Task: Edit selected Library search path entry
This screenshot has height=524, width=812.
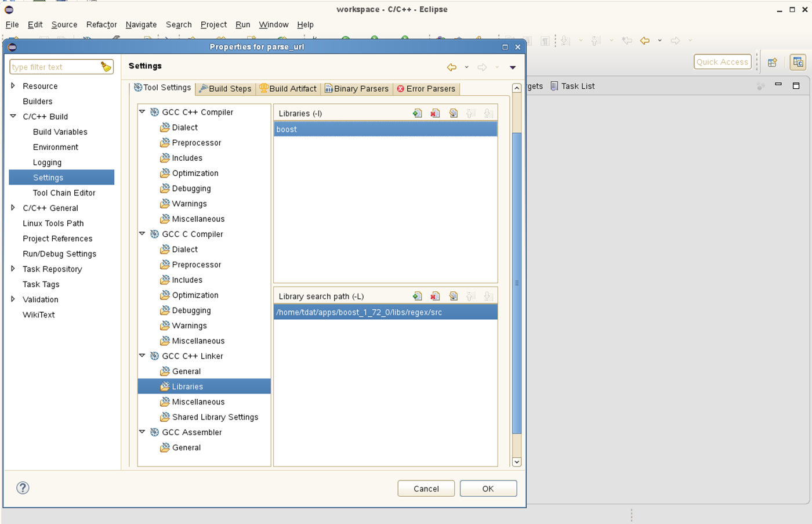Action: coord(453,296)
